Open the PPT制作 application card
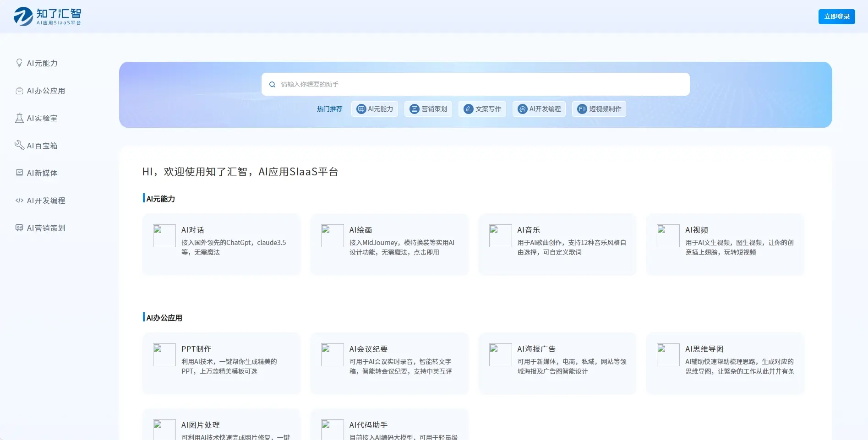The image size is (868, 440). click(x=221, y=363)
